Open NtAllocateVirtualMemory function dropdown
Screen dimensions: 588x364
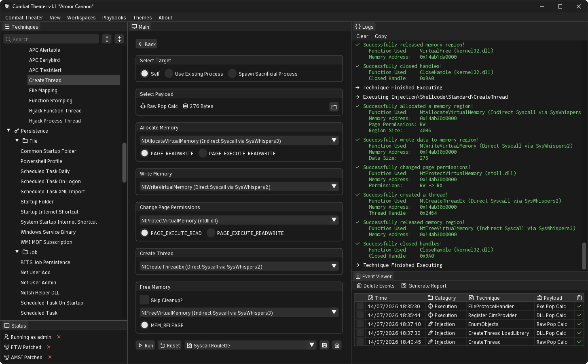click(239, 141)
